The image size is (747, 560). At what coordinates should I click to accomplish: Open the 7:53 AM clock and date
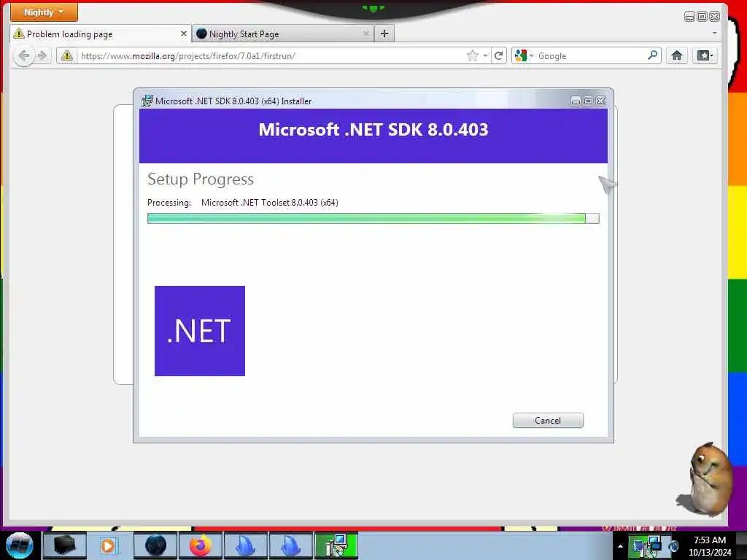(x=709, y=546)
